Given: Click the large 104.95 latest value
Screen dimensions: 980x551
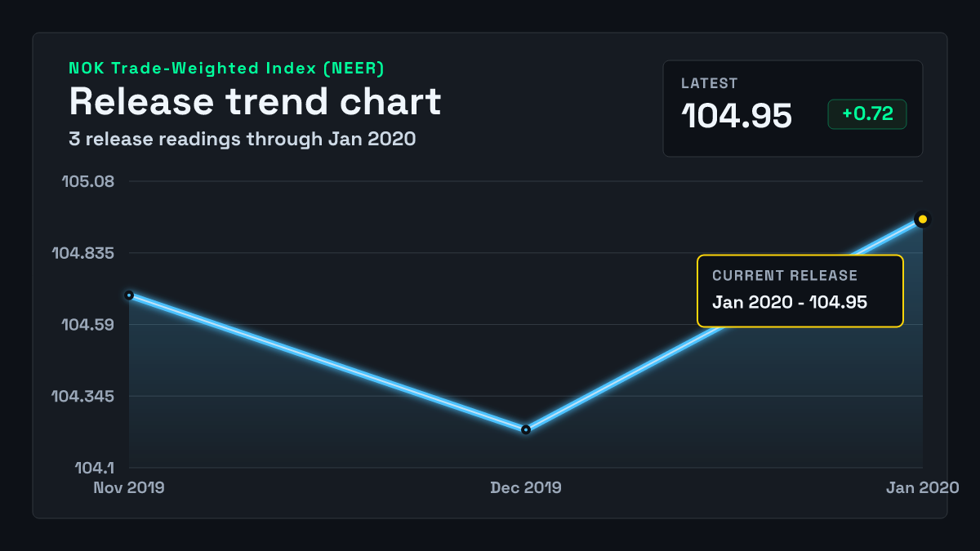Looking at the screenshot, I should [737, 116].
